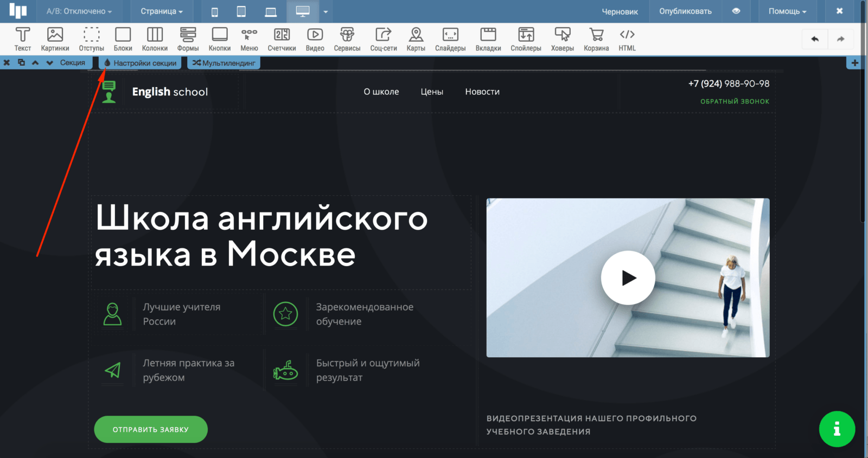Viewport: 868px width, 458px height.
Task: Open Настройки секции settings
Action: (x=140, y=63)
